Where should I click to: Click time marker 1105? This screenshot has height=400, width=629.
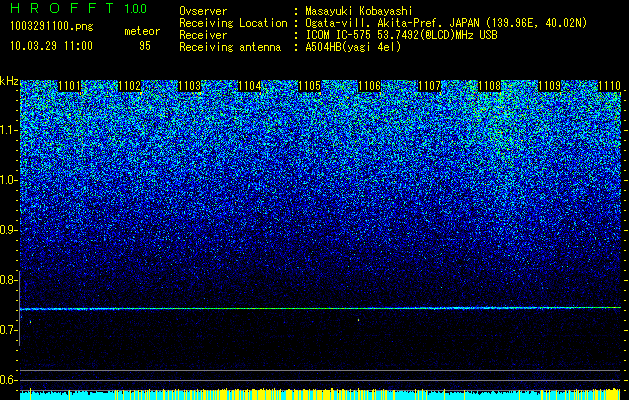point(309,86)
